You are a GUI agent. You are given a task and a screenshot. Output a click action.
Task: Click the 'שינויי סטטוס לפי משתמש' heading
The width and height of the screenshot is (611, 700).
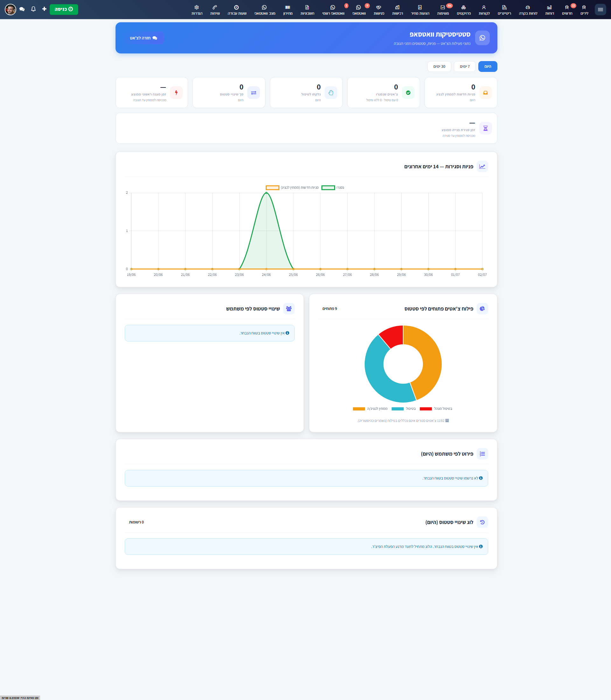253,309
